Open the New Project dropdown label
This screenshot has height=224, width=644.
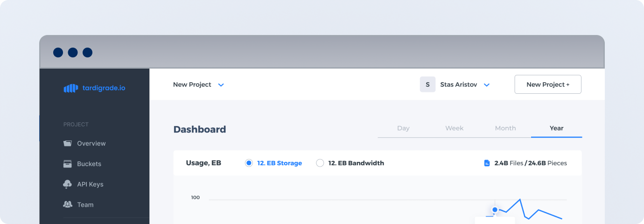[192, 84]
